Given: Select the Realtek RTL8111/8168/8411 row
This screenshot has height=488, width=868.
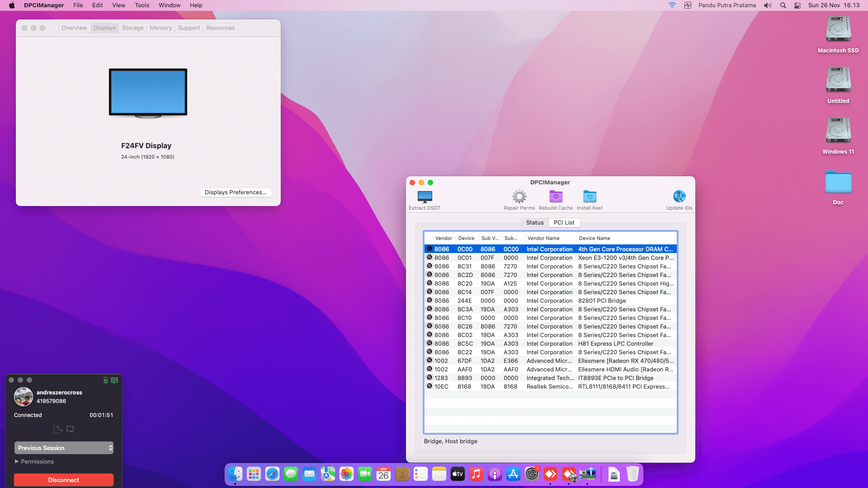Looking at the screenshot, I should pyautogui.click(x=551, y=386).
